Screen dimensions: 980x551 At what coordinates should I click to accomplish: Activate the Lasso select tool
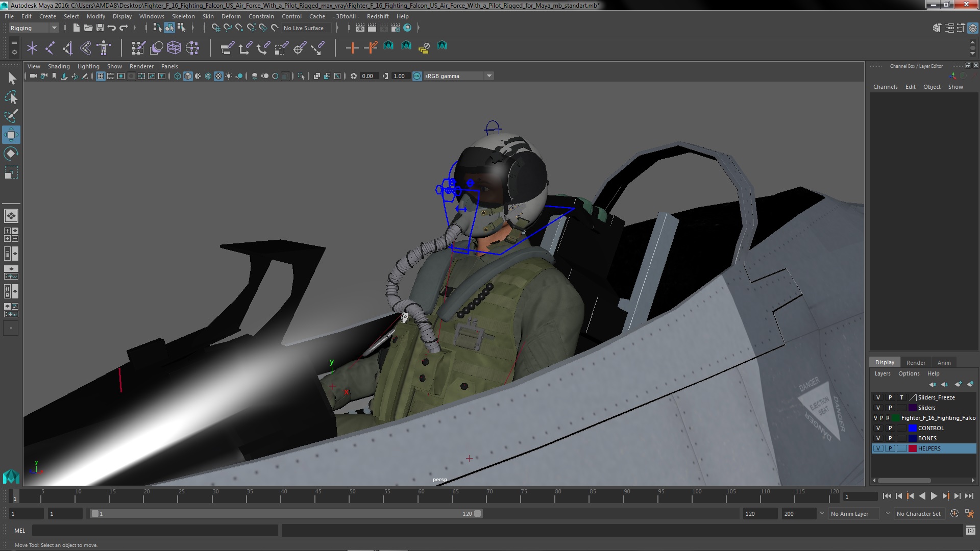coord(11,97)
